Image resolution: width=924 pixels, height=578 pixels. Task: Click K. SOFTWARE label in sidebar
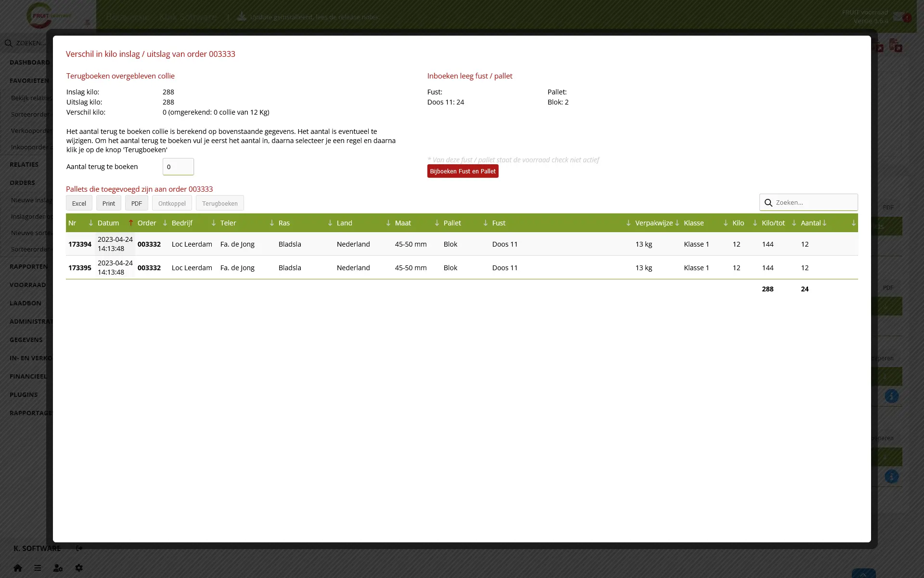[x=37, y=548]
